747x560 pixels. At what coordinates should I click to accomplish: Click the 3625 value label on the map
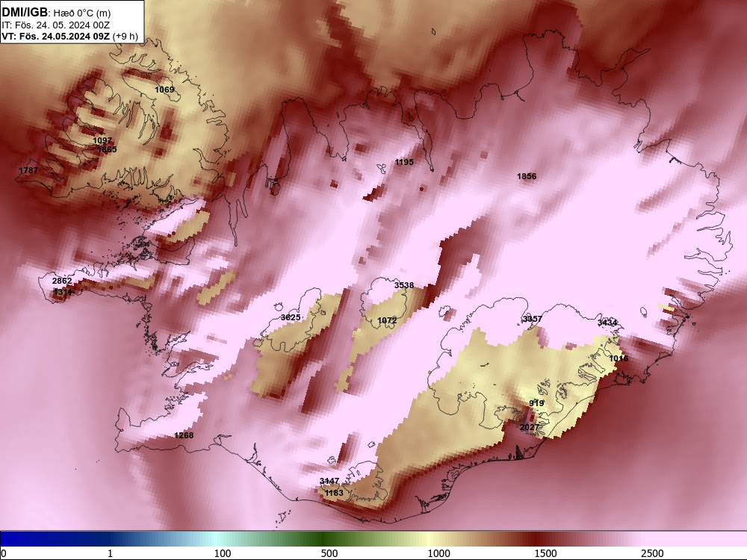[x=291, y=317]
